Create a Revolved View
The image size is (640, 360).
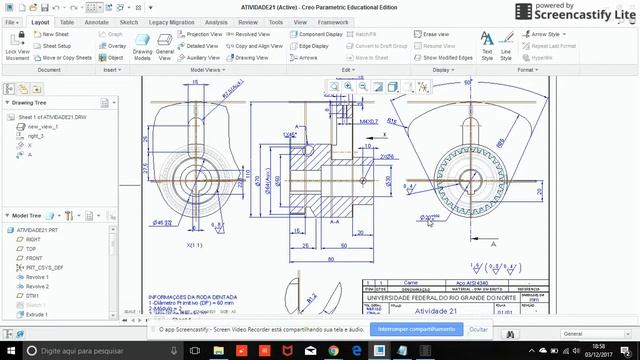pyautogui.click(x=248, y=34)
